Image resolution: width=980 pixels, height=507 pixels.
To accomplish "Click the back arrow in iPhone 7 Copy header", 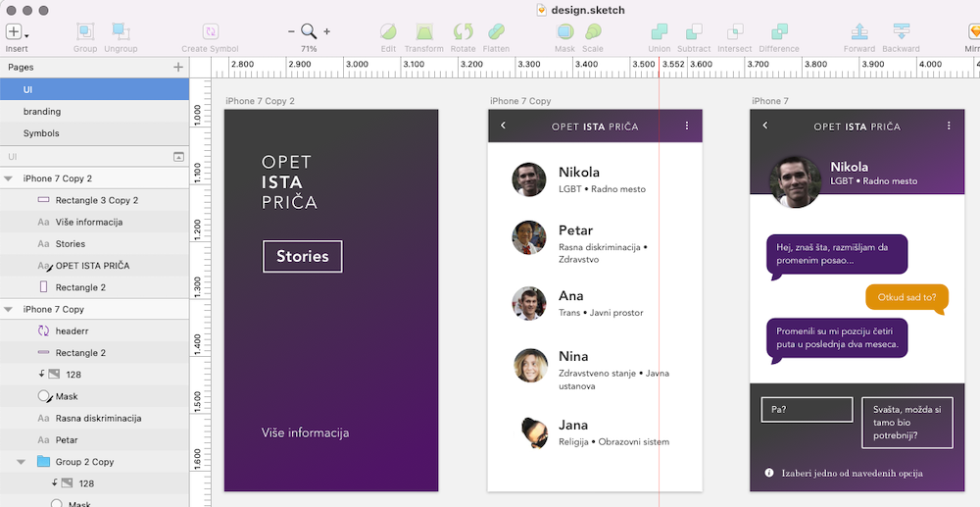I will [x=503, y=126].
